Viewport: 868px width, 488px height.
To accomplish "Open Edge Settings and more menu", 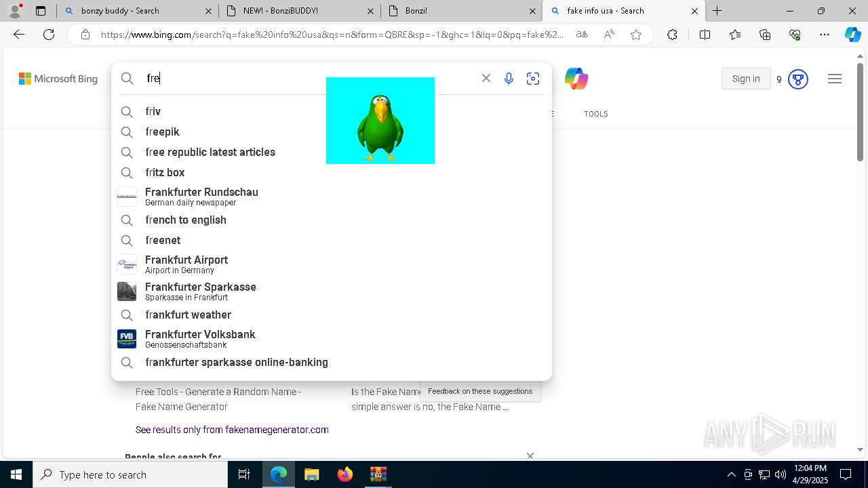I will point(825,35).
